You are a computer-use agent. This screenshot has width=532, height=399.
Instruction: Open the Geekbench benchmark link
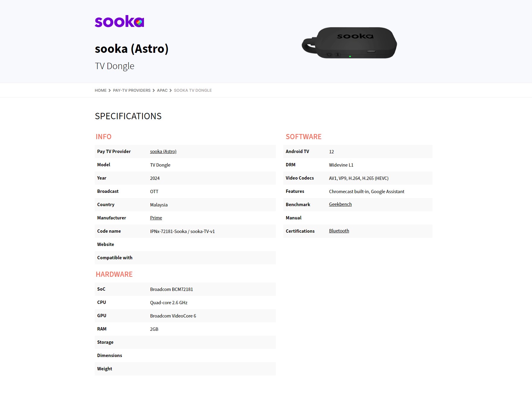click(x=340, y=204)
